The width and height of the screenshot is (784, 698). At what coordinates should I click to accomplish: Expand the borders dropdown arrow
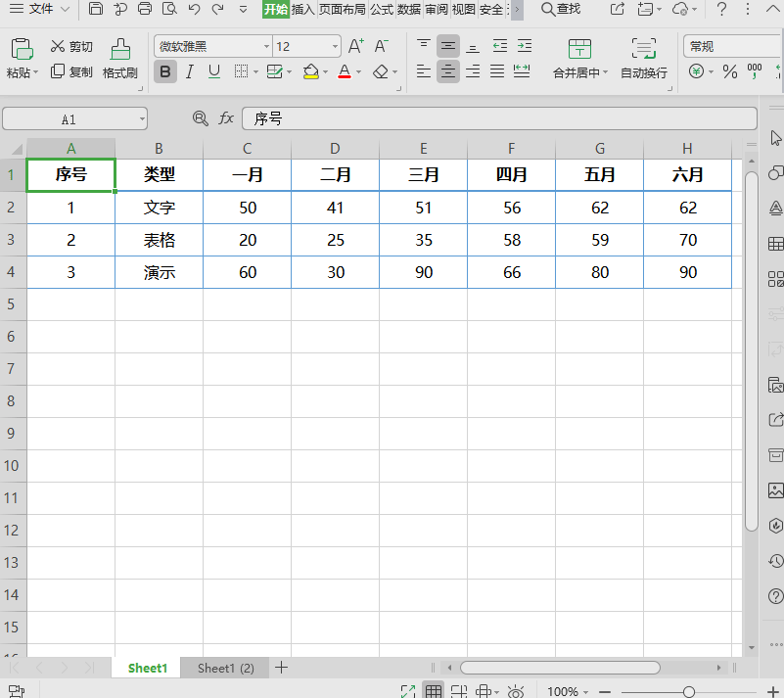[x=256, y=72]
